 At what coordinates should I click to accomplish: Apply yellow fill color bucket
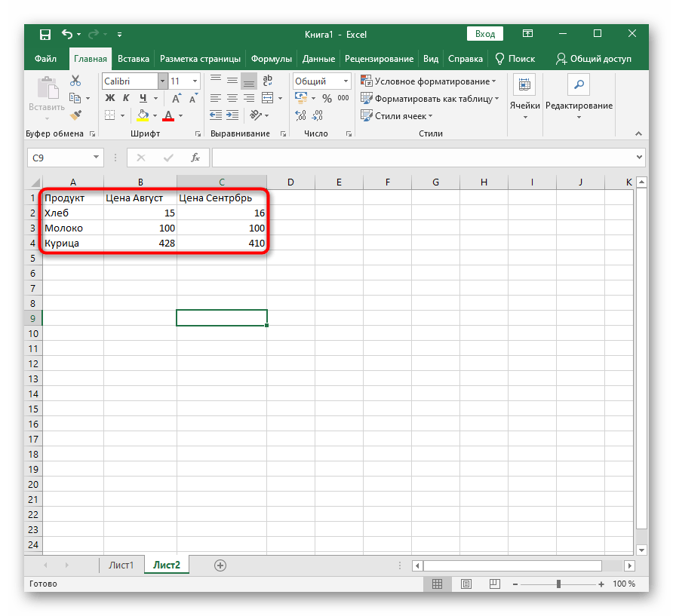point(143,115)
